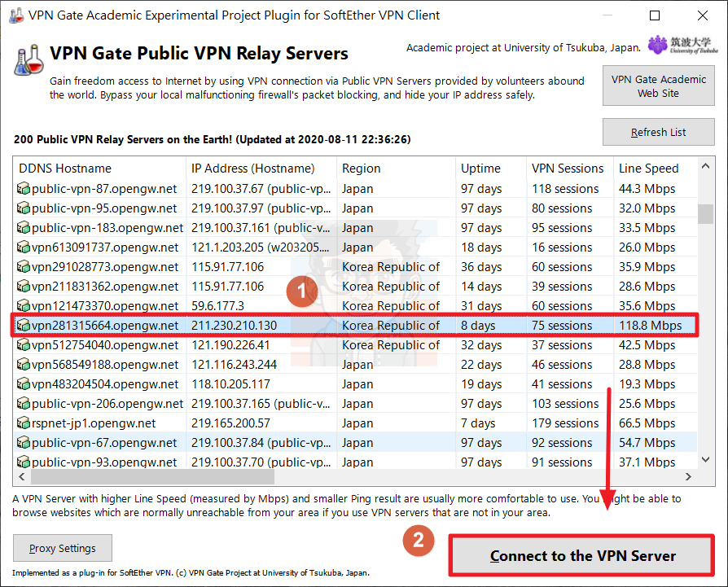This screenshot has height=587, width=728.
Task: Select IP address 219.100.37.67 cell
Action: click(x=261, y=189)
